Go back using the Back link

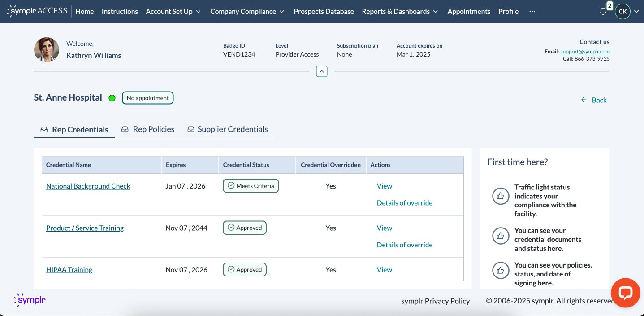click(594, 100)
